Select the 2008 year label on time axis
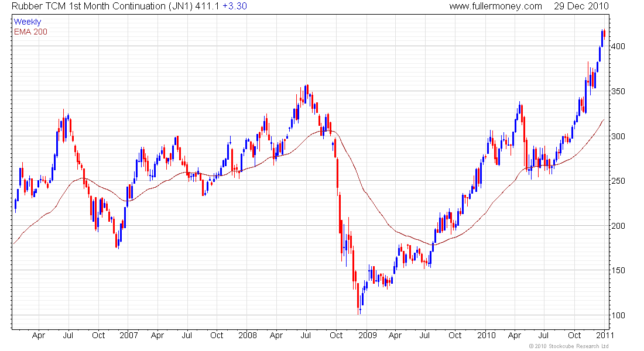Viewport: 644px width, 351px height. click(x=248, y=335)
